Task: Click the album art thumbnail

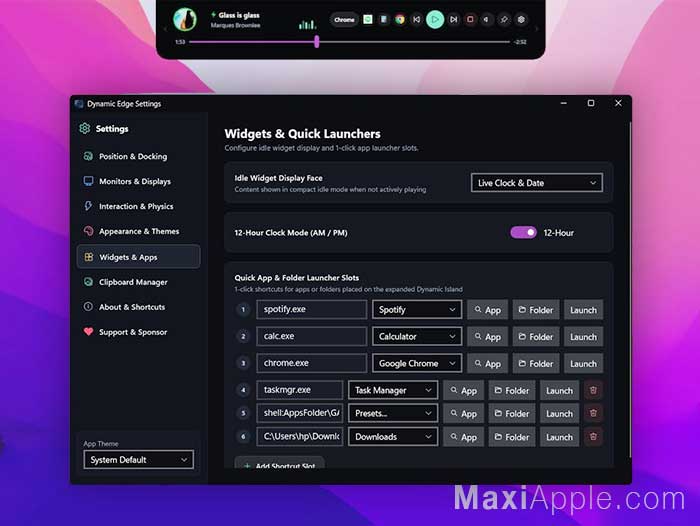Action: [x=185, y=19]
